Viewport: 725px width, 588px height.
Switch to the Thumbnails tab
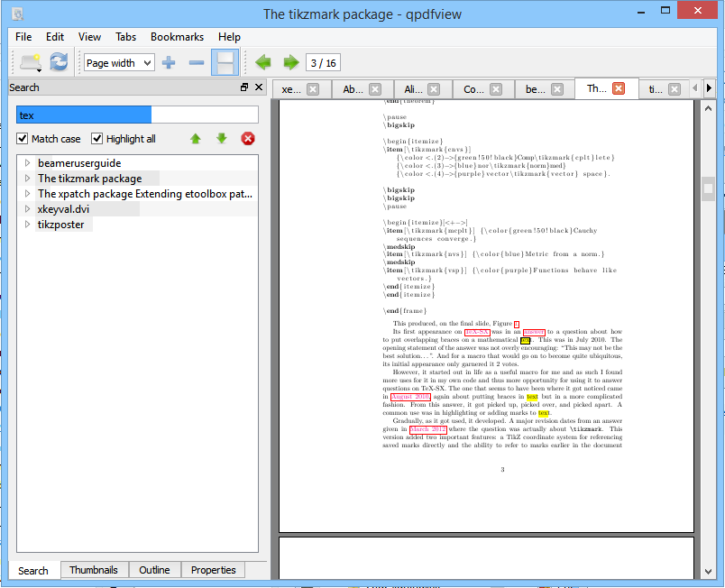(94, 570)
